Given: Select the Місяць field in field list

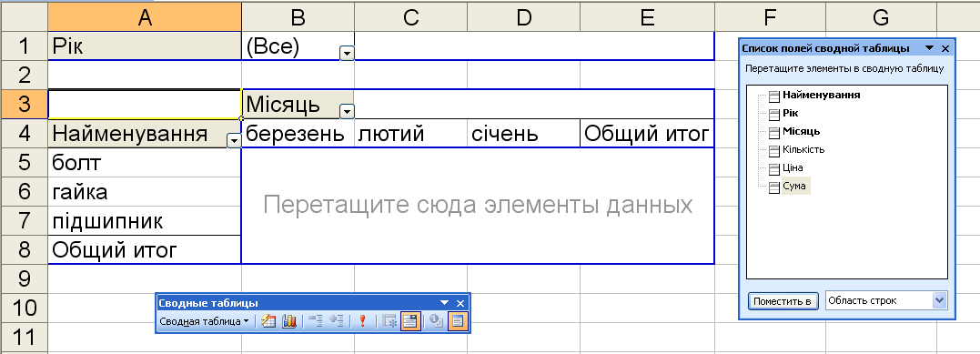Looking at the screenshot, I should point(802,131).
